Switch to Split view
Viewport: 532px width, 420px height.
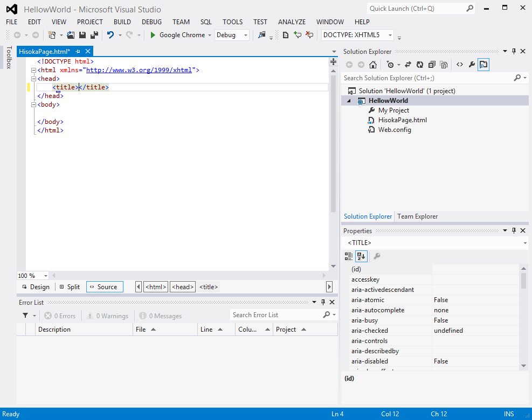70,287
